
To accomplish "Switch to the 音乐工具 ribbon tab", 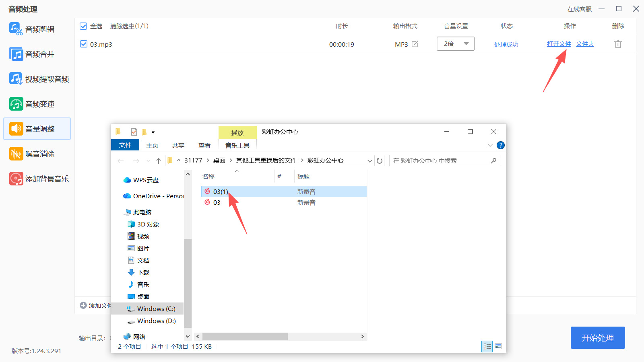I will click(237, 146).
